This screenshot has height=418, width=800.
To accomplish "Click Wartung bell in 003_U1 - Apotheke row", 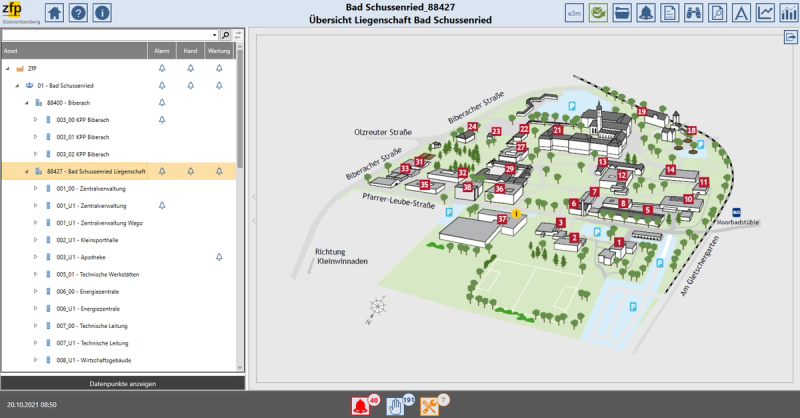I will pyautogui.click(x=219, y=257).
